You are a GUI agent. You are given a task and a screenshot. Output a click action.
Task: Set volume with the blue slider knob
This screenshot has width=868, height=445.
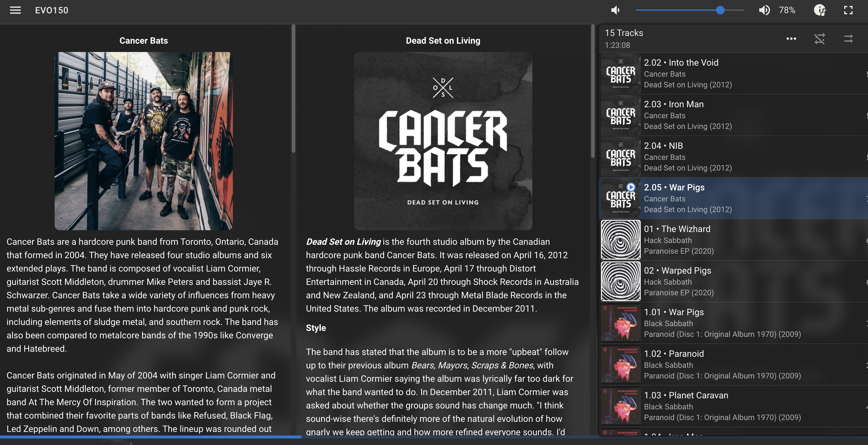pyautogui.click(x=720, y=10)
